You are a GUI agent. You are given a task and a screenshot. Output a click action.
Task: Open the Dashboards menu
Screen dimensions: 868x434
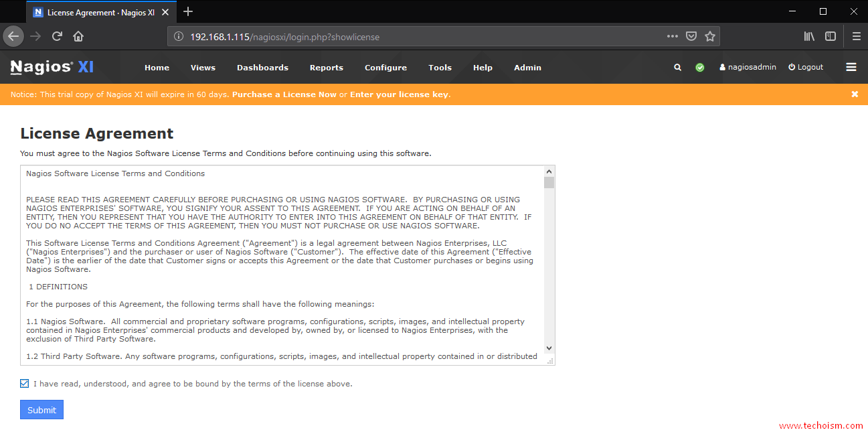click(x=262, y=68)
